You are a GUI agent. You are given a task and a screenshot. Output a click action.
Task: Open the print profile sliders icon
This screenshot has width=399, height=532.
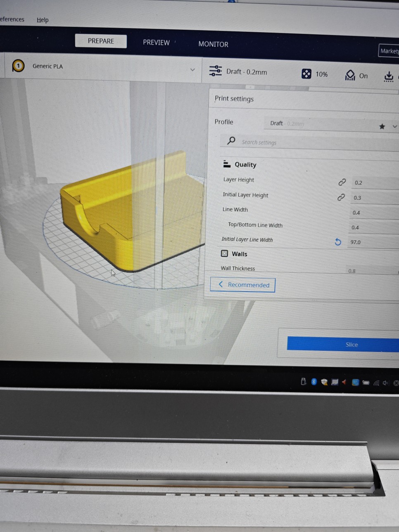coord(215,71)
